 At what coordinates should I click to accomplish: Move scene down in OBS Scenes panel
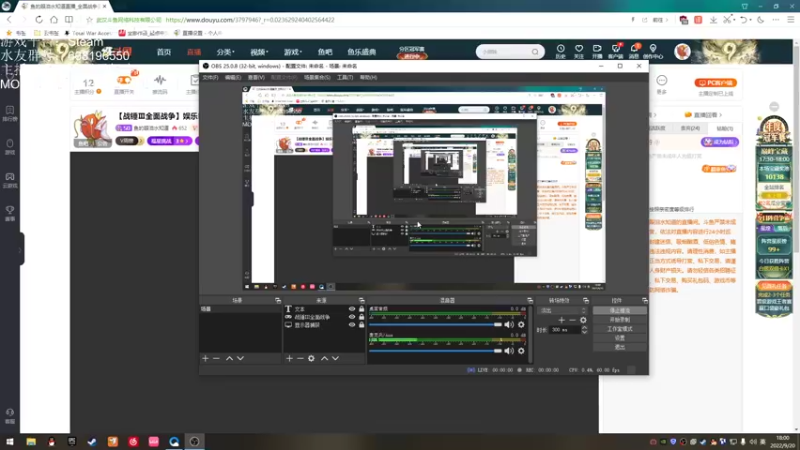click(x=240, y=359)
